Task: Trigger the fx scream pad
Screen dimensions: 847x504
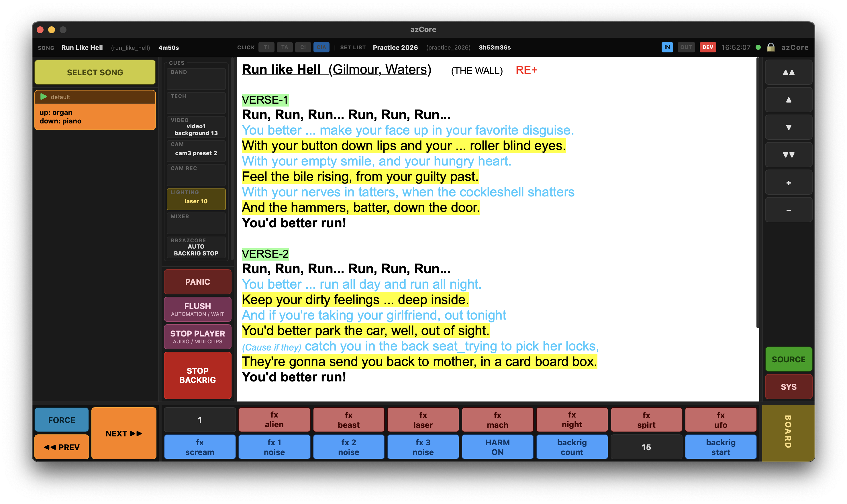Action: tap(200, 447)
